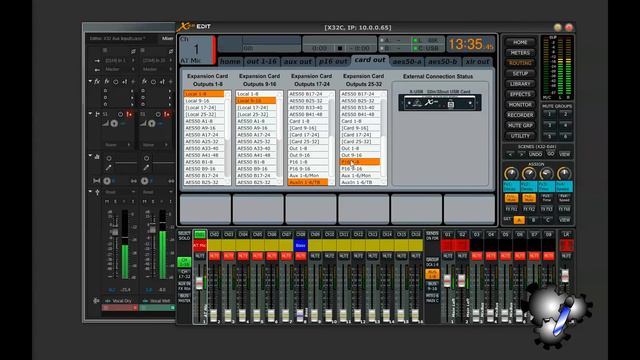Click the 13:35 clock display

[471, 44]
